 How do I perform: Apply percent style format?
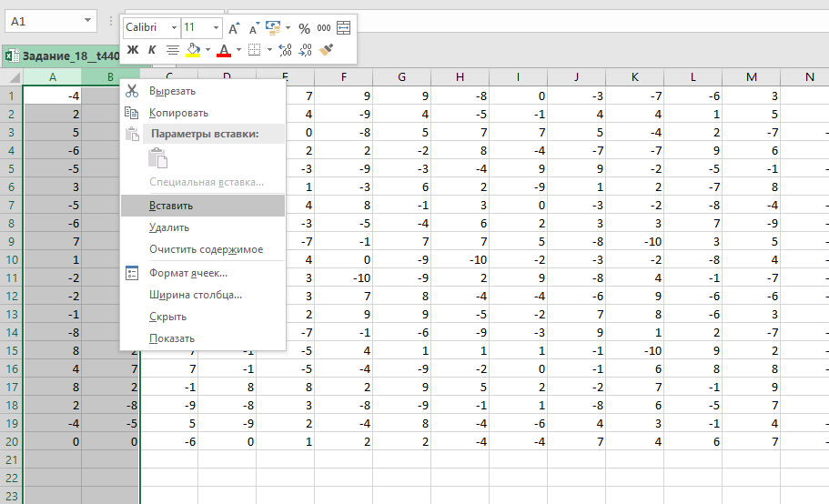(304, 28)
